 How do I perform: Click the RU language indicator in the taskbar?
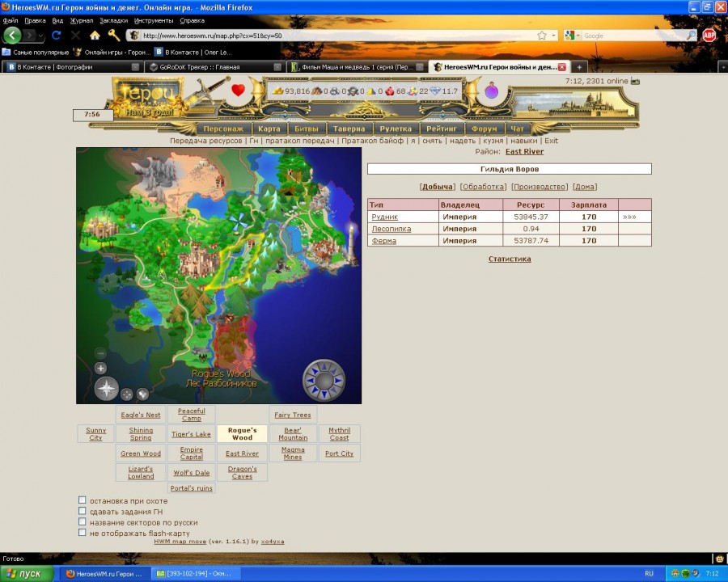tap(649, 574)
